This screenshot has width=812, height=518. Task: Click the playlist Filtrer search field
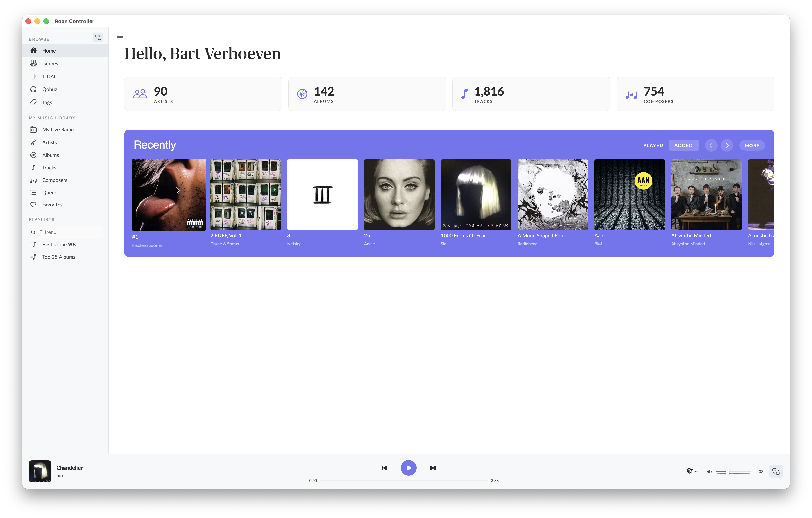67,232
